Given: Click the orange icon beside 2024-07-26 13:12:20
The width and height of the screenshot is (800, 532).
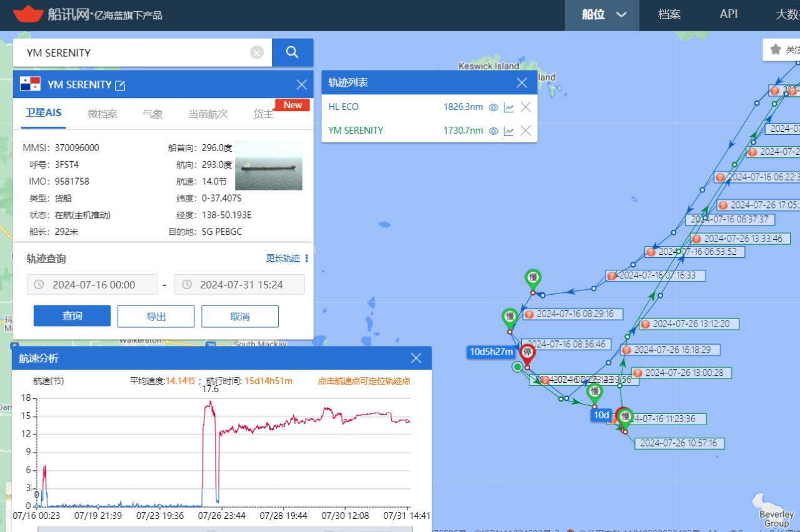Looking at the screenshot, I should point(646,324).
